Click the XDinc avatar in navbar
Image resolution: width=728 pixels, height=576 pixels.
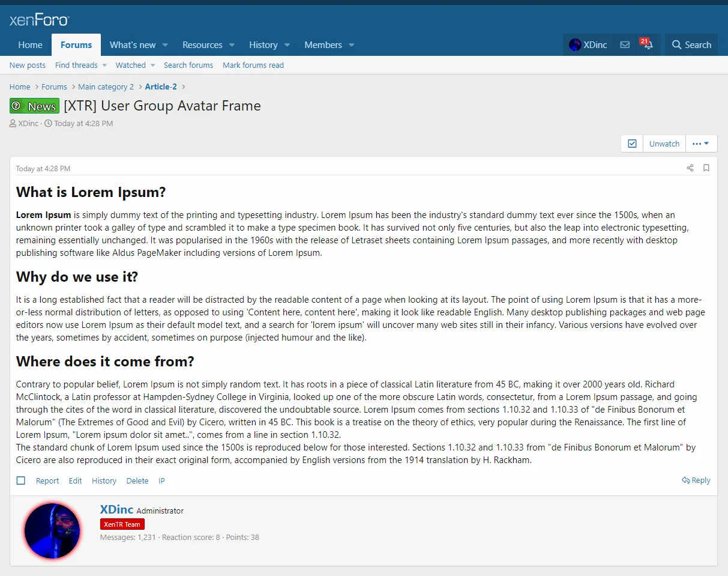tap(575, 45)
